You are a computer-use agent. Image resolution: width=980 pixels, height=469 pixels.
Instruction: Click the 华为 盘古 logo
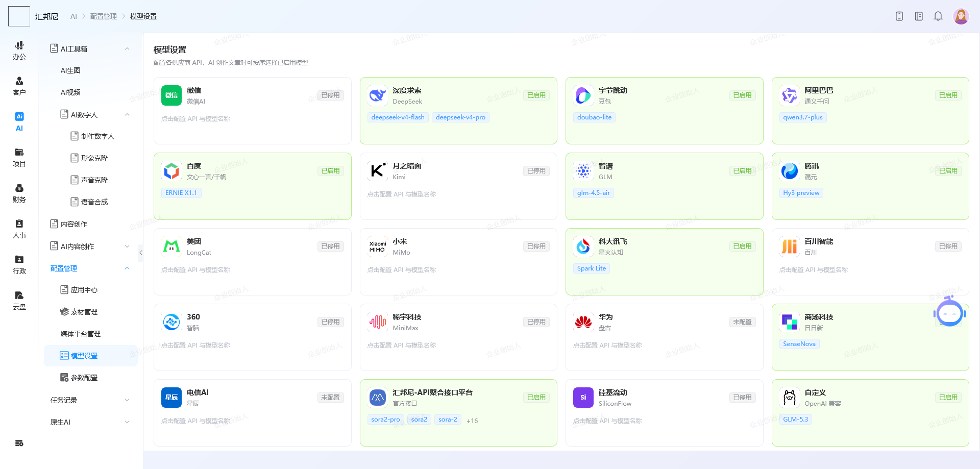[x=583, y=322]
